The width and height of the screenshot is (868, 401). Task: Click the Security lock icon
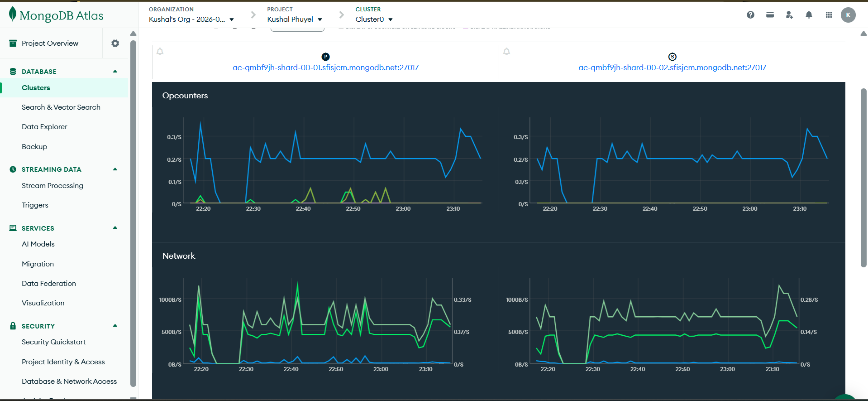13,326
